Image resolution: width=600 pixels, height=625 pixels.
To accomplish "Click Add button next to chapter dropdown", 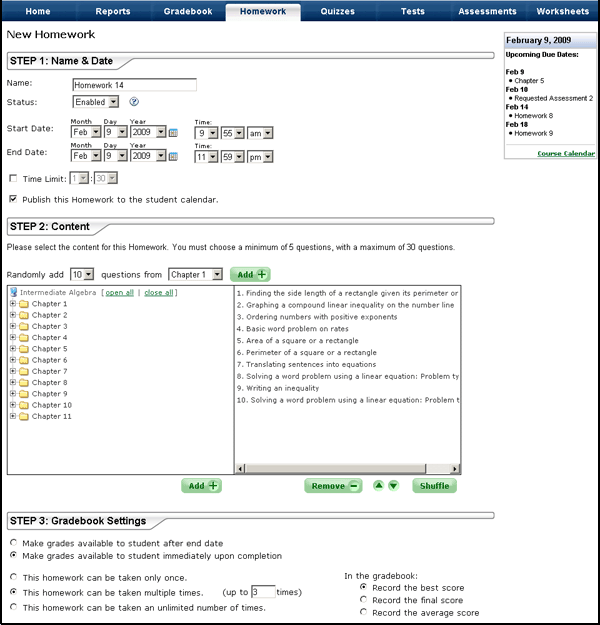I will (x=251, y=274).
